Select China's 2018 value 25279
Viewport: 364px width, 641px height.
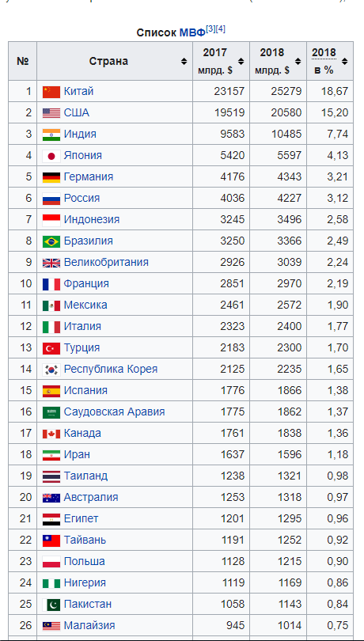(286, 91)
